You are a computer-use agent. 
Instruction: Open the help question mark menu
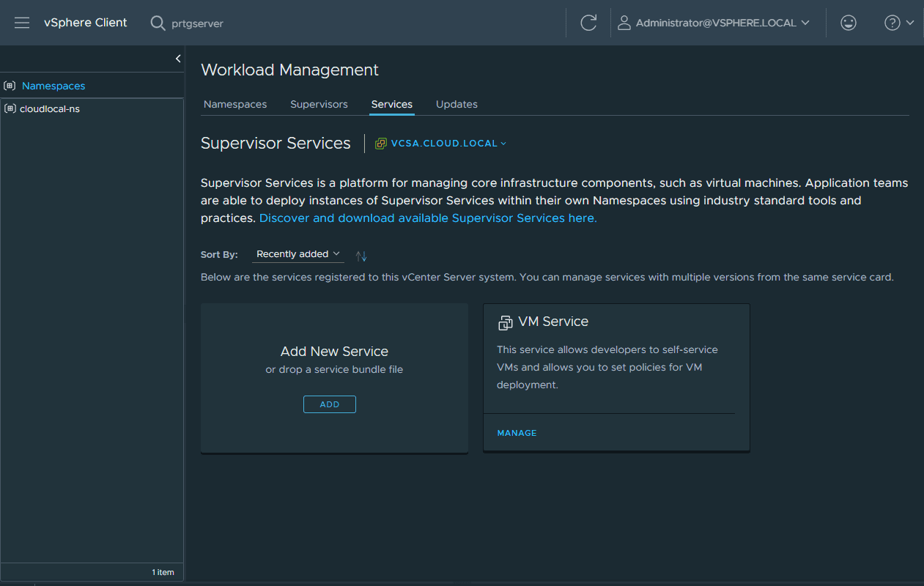point(898,23)
